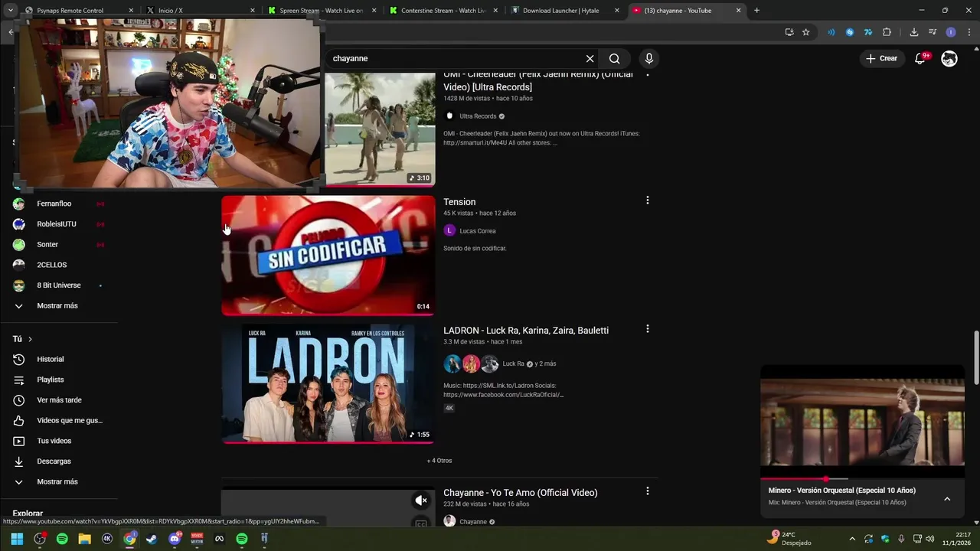The height and width of the screenshot is (551, 980).
Task: Open 8 Bit Universe subscription channel
Action: click(x=60, y=285)
